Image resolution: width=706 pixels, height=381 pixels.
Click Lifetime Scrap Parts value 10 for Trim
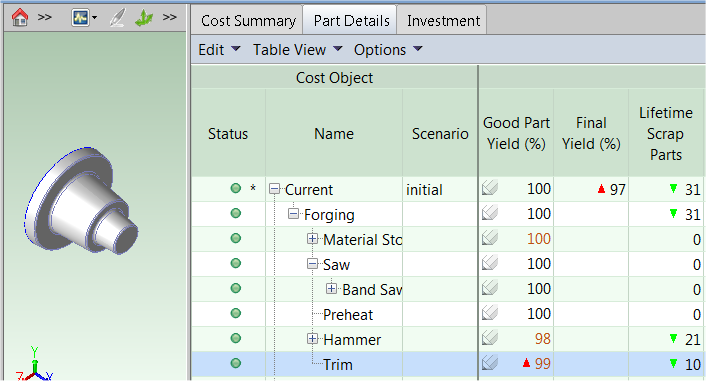coord(692,365)
